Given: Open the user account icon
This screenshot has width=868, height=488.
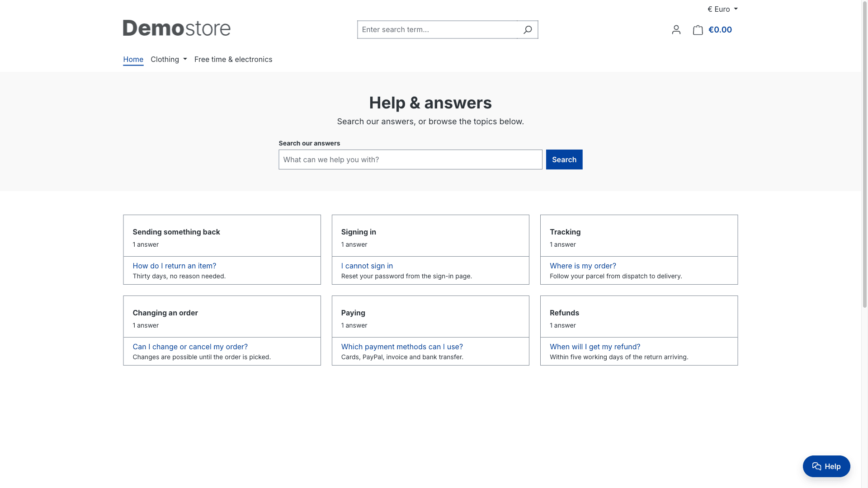Looking at the screenshot, I should pyautogui.click(x=676, y=30).
